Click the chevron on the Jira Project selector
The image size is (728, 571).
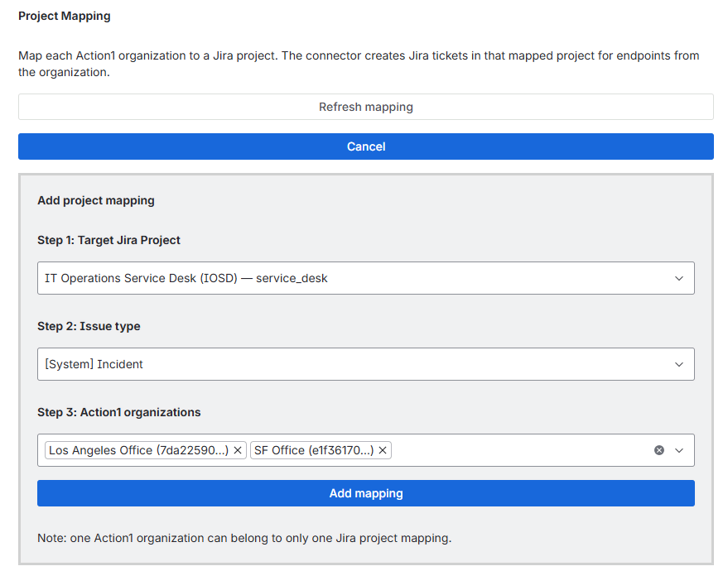tap(679, 278)
